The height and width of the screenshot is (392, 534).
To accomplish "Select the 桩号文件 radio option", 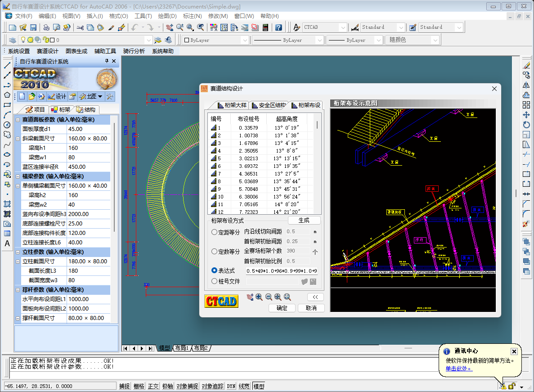I will click(x=215, y=281).
